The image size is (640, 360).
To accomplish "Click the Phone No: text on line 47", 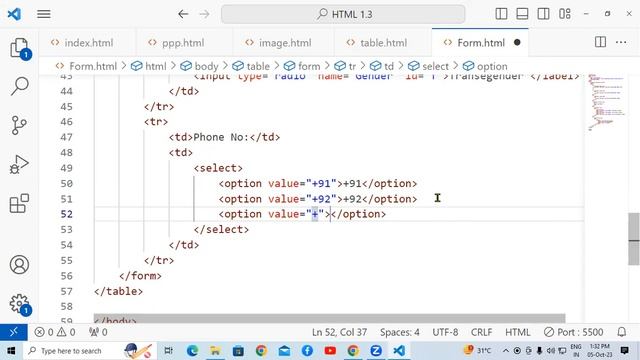I will click(221, 137).
